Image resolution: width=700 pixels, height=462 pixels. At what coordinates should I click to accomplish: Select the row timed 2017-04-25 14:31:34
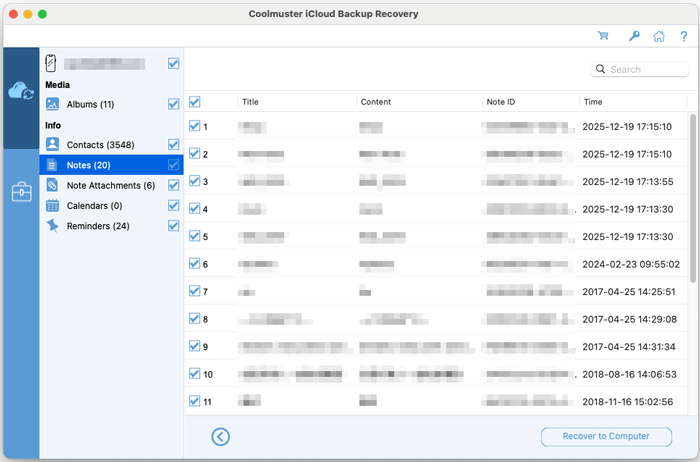pos(436,346)
